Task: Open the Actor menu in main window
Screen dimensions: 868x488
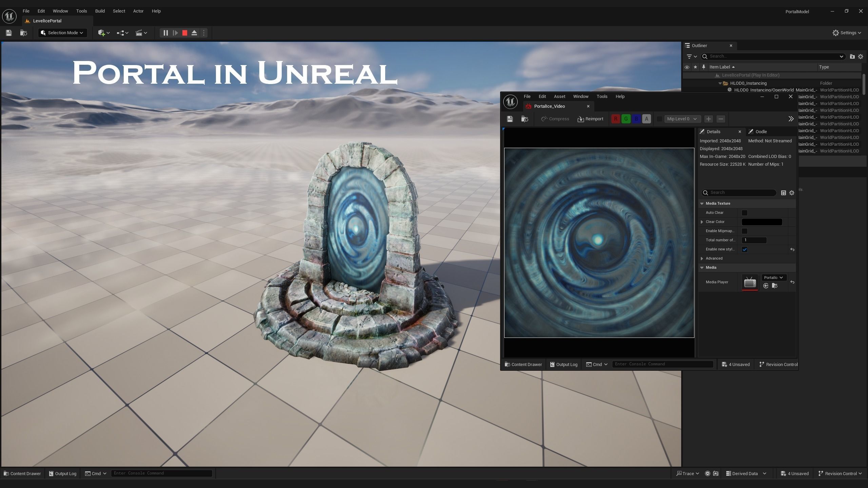Action: 138,11
